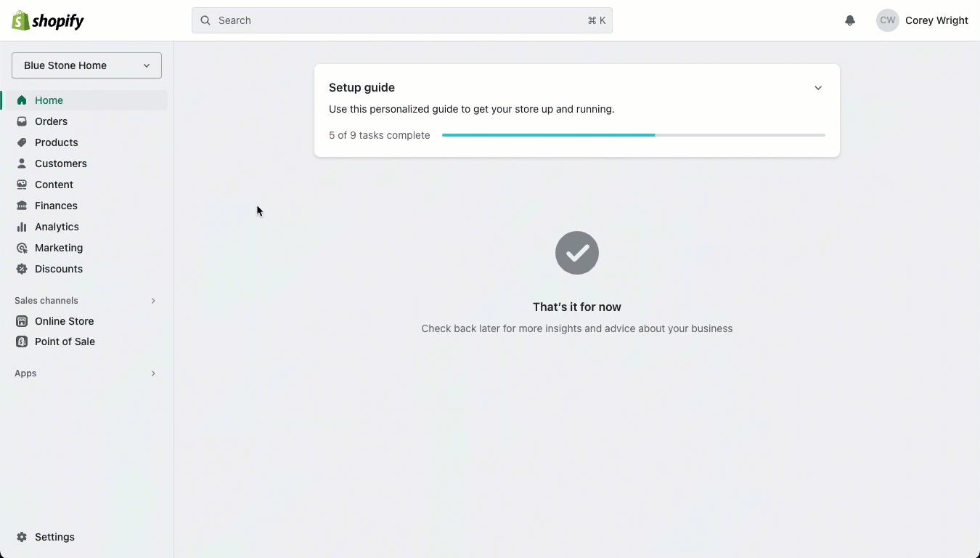980x558 pixels.
Task: Click the Shopify logo
Action: click(47, 20)
